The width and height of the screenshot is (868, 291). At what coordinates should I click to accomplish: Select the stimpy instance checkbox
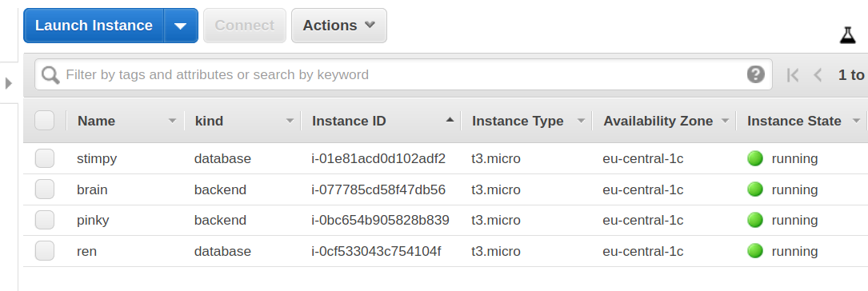pyautogui.click(x=44, y=158)
